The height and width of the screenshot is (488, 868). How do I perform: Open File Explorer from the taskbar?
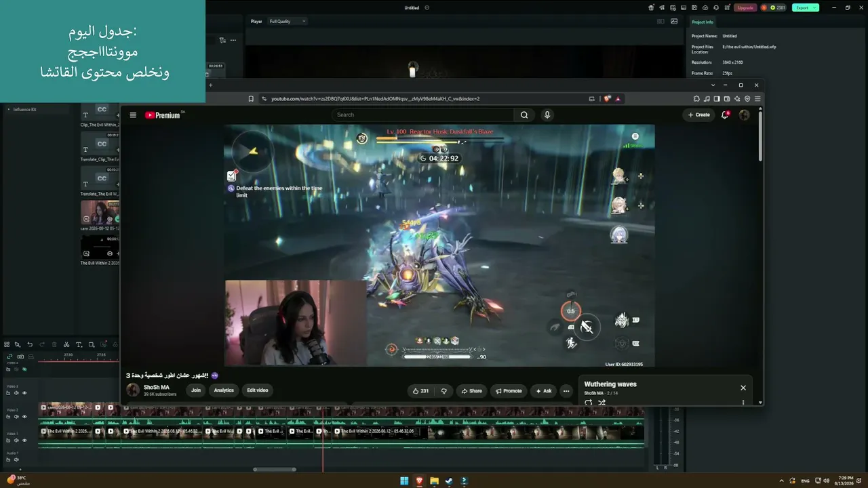point(434,481)
